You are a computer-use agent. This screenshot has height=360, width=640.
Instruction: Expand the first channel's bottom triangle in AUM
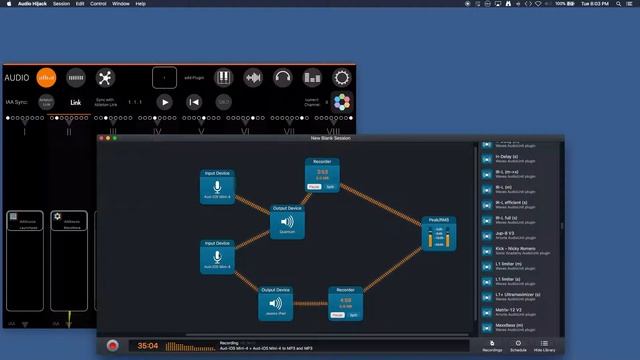pyautogui.click(x=25, y=324)
